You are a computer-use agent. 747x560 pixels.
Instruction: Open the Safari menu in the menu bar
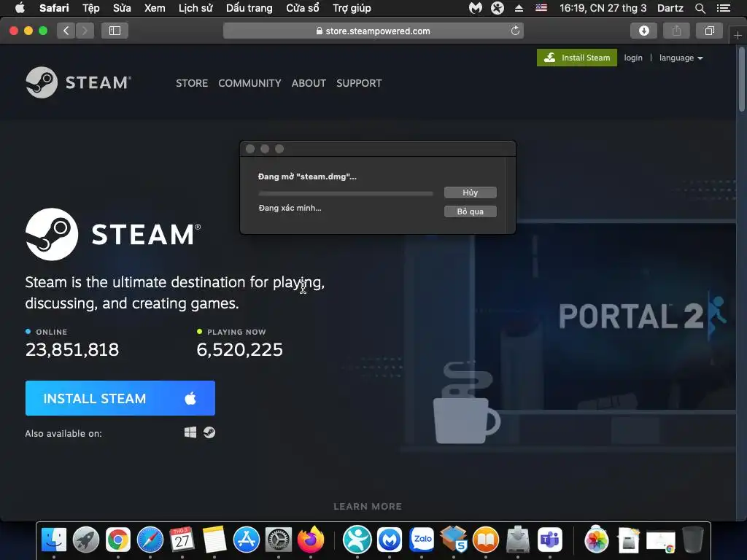click(x=54, y=7)
